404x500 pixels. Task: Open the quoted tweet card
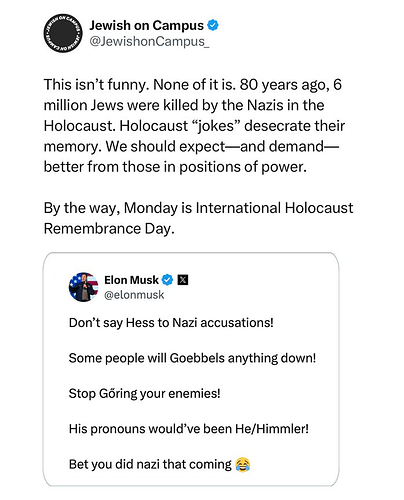[191, 369]
